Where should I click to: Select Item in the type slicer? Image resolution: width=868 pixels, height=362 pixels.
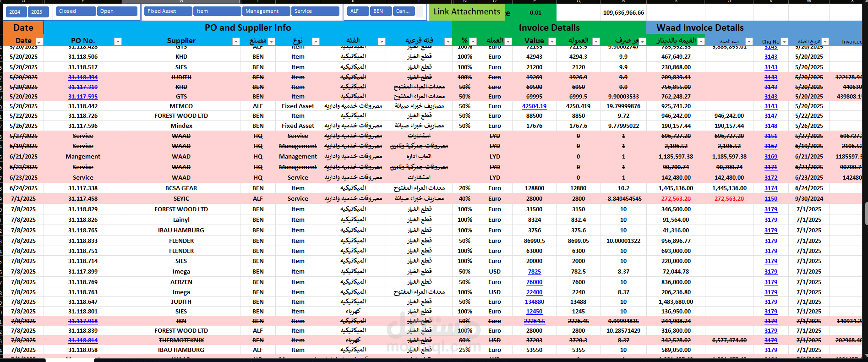tap(217, 11)
